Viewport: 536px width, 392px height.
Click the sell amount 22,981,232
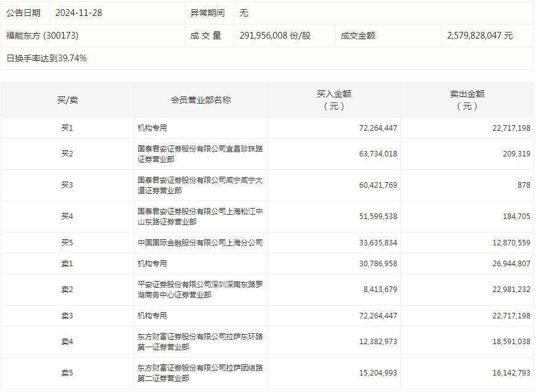coord(511,290)
